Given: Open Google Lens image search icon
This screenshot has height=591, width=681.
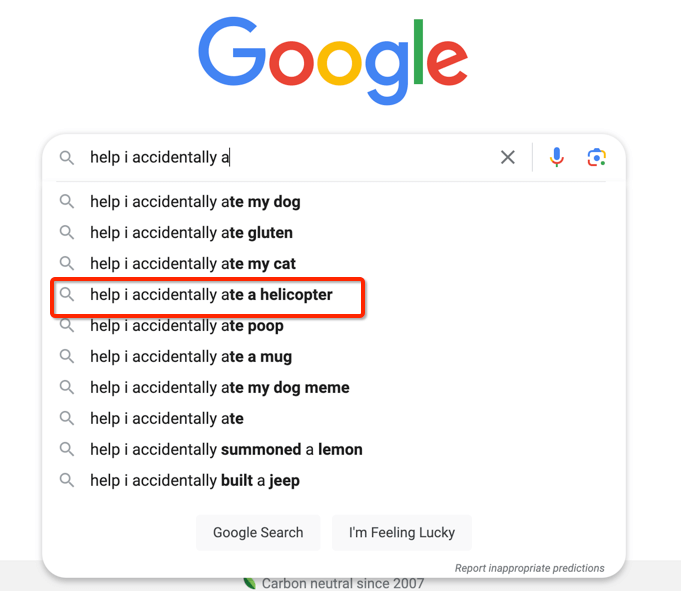Looking at the screenshot, I should pos(596,157).
